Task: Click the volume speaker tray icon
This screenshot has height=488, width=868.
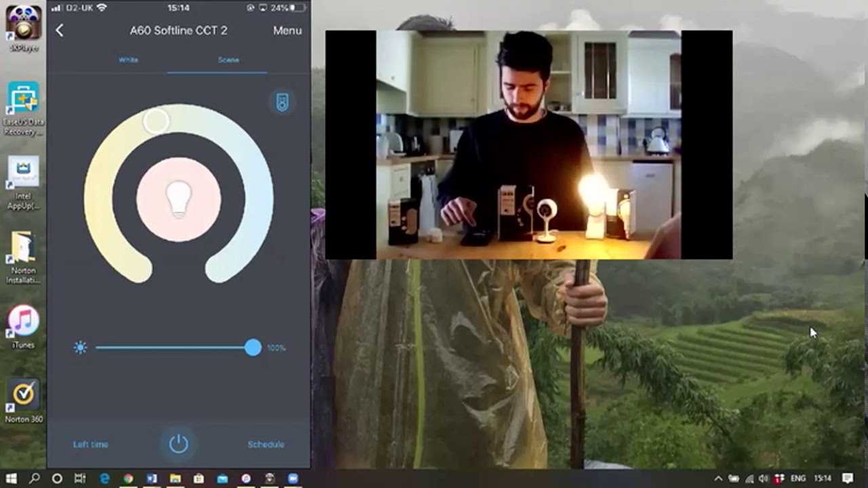Action: click(x=764, y=479)
